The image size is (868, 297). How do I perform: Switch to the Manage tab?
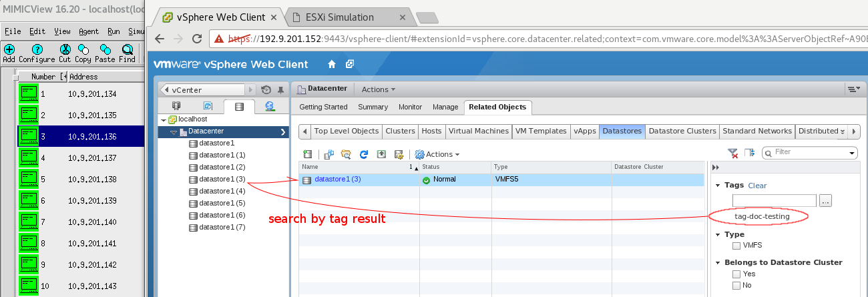445,107
